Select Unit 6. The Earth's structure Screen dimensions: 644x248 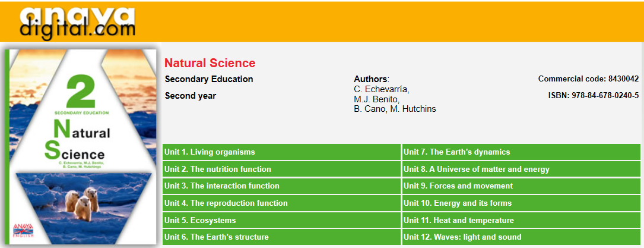click(x=281, y=237)
